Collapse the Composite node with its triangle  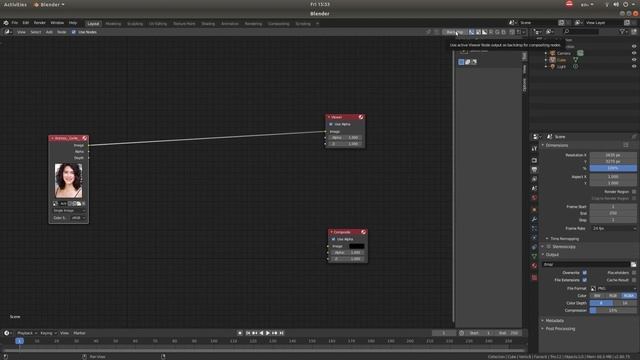coord(331,232)
